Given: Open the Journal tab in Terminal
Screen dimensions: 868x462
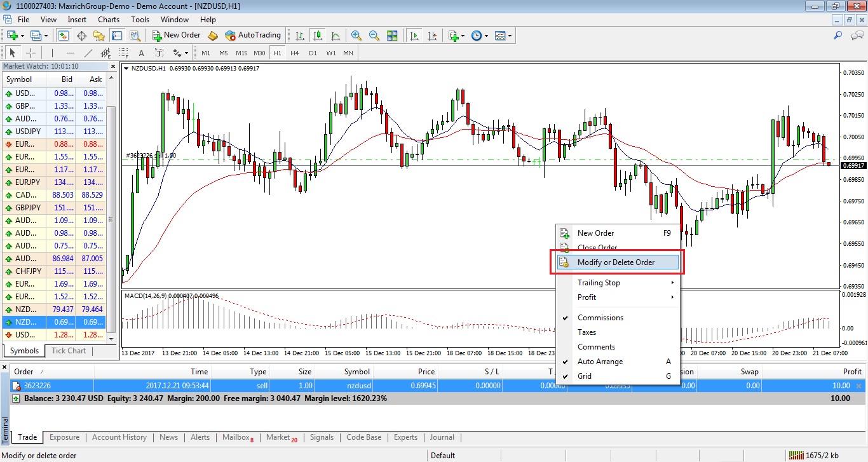Looking at the screenshot, I should 442,437.
